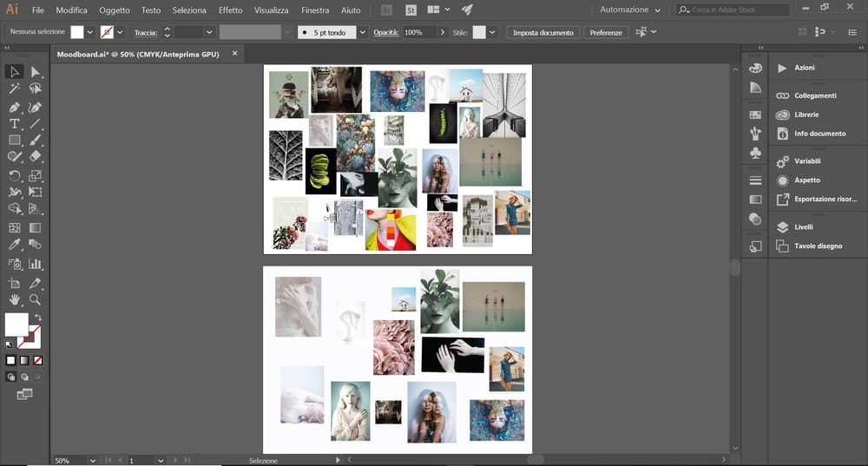
Task: Open the Oggetto menu
Action: click(115, 10)
